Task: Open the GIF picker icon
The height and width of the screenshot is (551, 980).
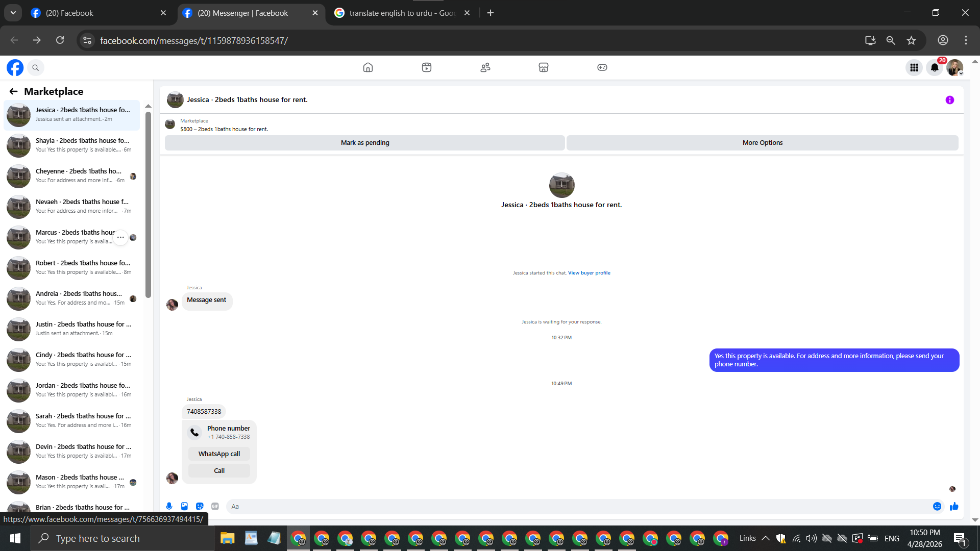Action: tap(215, 506)
